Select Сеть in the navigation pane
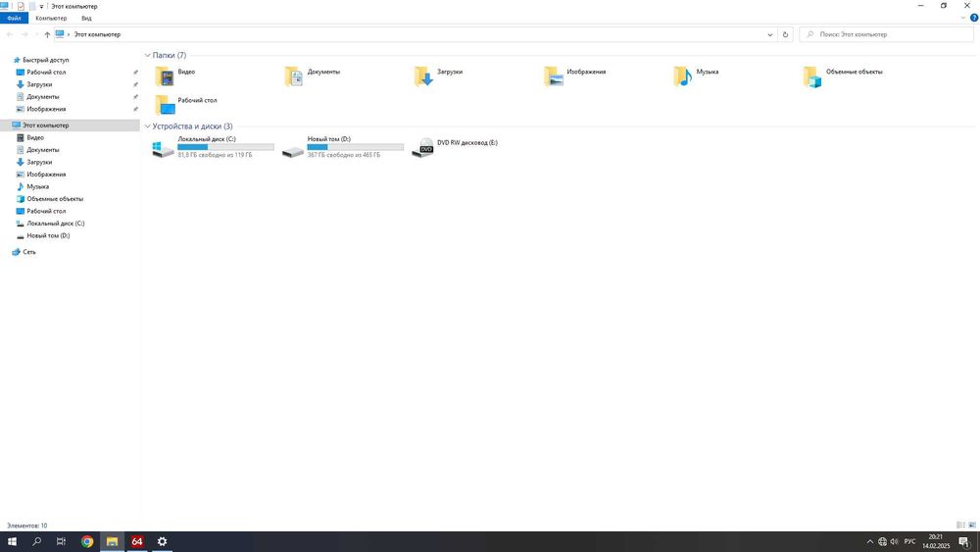Viewport: 980px width, 552px height. [x=28, y=252]
